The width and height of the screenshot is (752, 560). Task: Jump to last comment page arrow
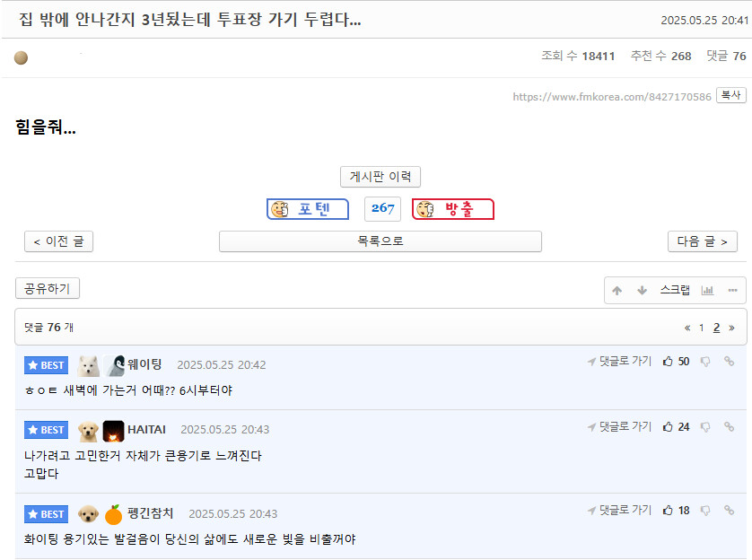(731, 328)
